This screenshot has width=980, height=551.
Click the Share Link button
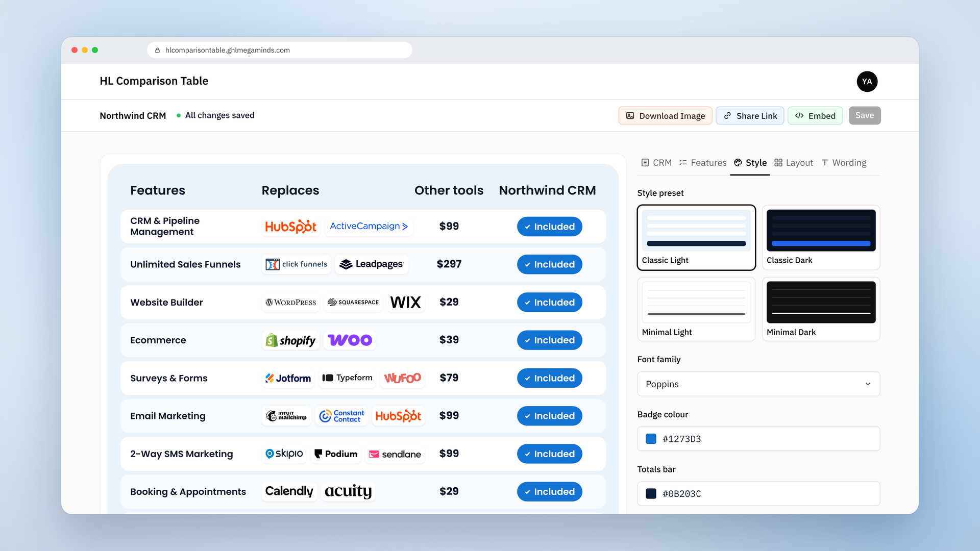(750, 116)
